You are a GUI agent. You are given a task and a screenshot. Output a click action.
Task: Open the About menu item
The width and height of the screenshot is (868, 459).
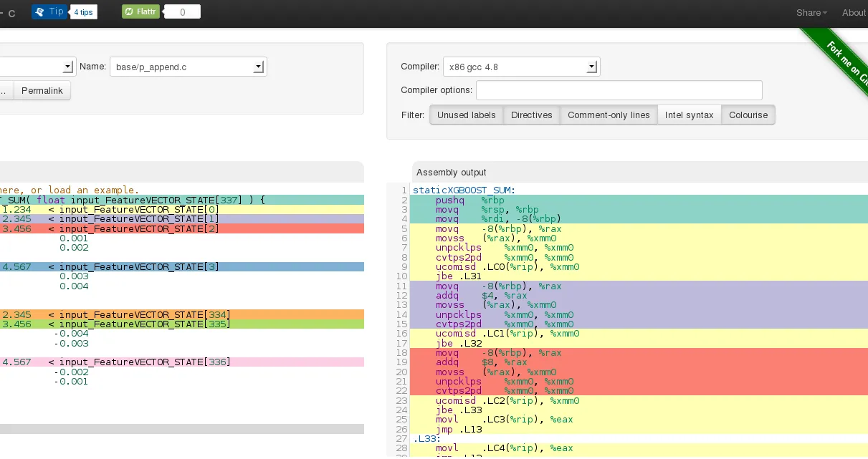854,13
